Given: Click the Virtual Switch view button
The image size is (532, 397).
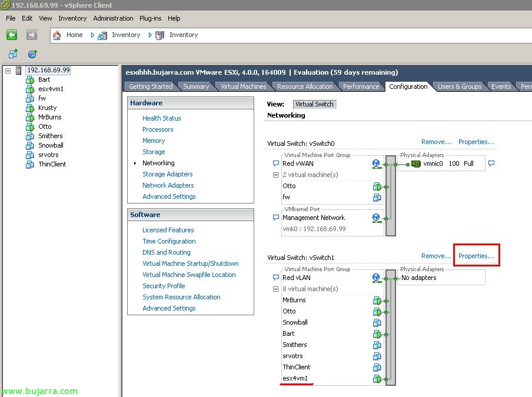Looking at the screenshot, I should [x=314, y=104].
